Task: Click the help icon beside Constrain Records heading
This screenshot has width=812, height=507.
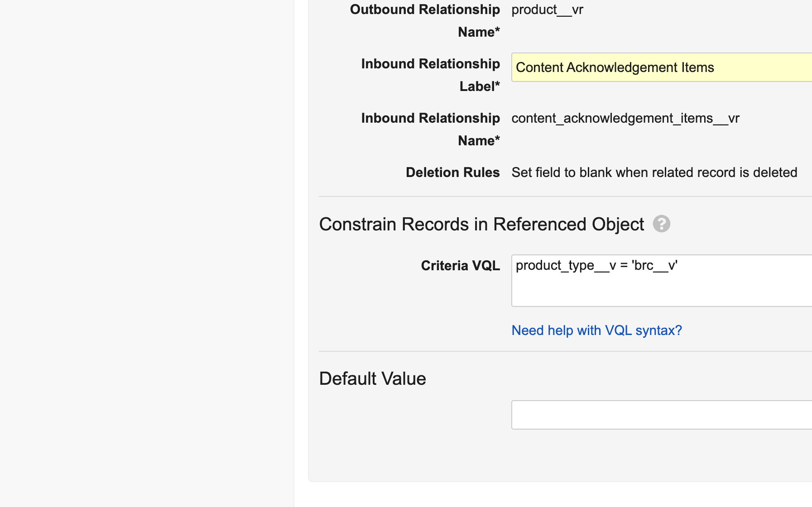Action: pos(661,224)
